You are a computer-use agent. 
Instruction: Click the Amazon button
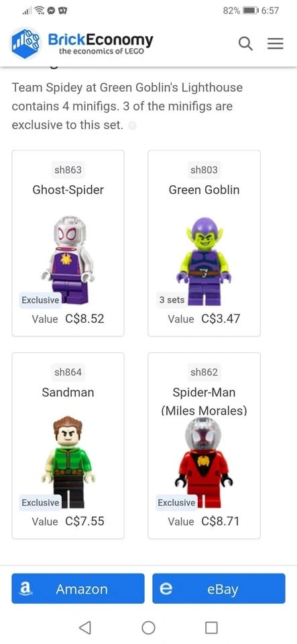(x=78, y=588)
